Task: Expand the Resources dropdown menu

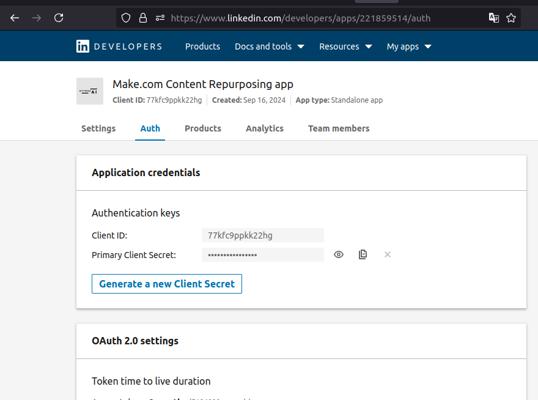Action: 346,46
